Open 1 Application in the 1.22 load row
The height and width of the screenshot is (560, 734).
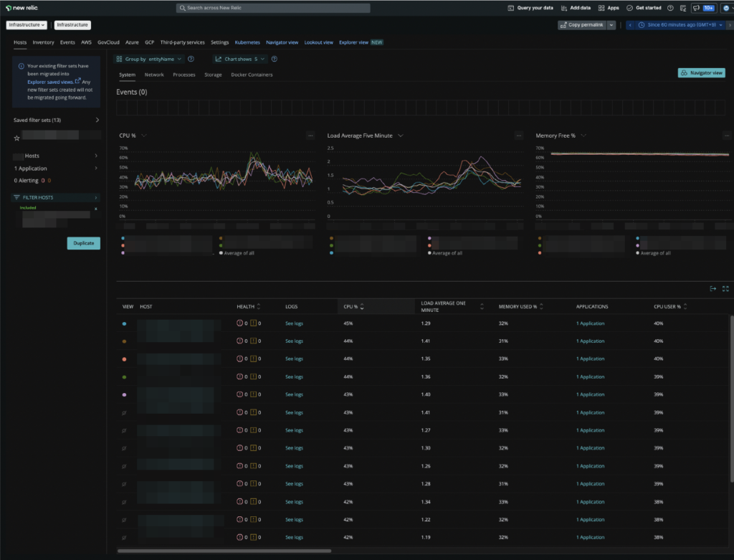point(591,520)
